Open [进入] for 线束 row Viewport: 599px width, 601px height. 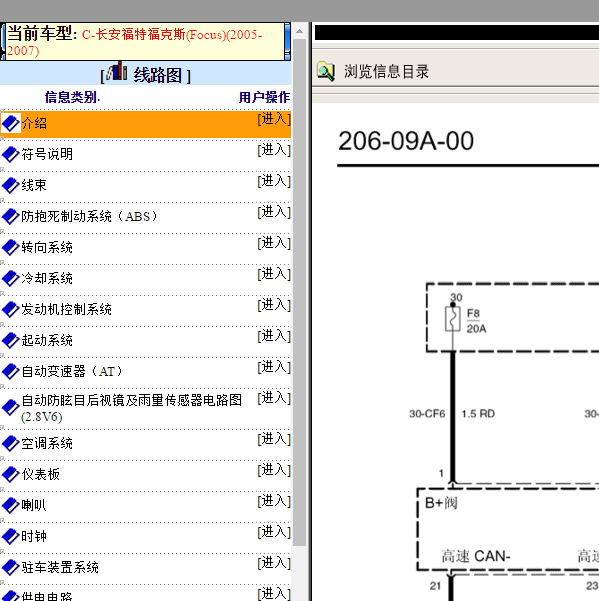point(274,181)
